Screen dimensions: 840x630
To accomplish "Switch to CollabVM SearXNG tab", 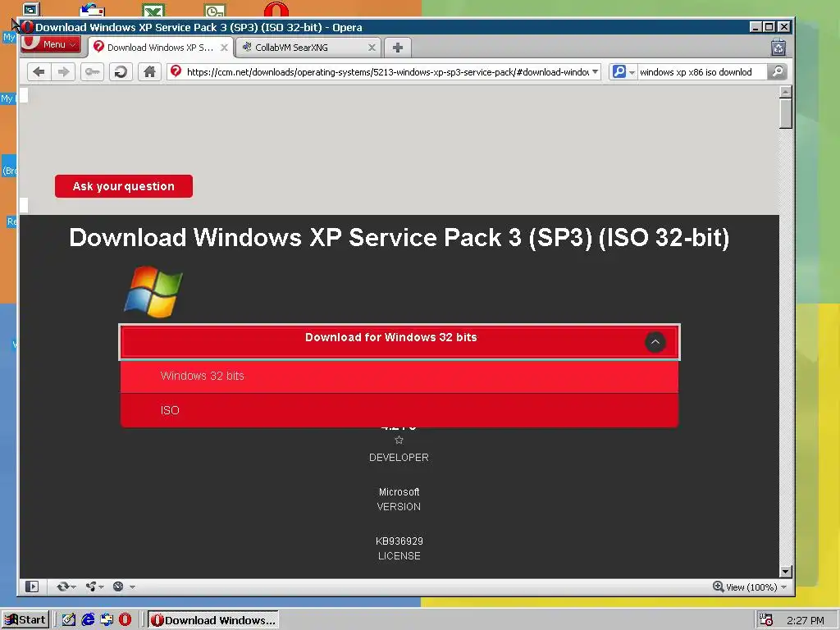I will pyautogui.click(x=308, y=48).
